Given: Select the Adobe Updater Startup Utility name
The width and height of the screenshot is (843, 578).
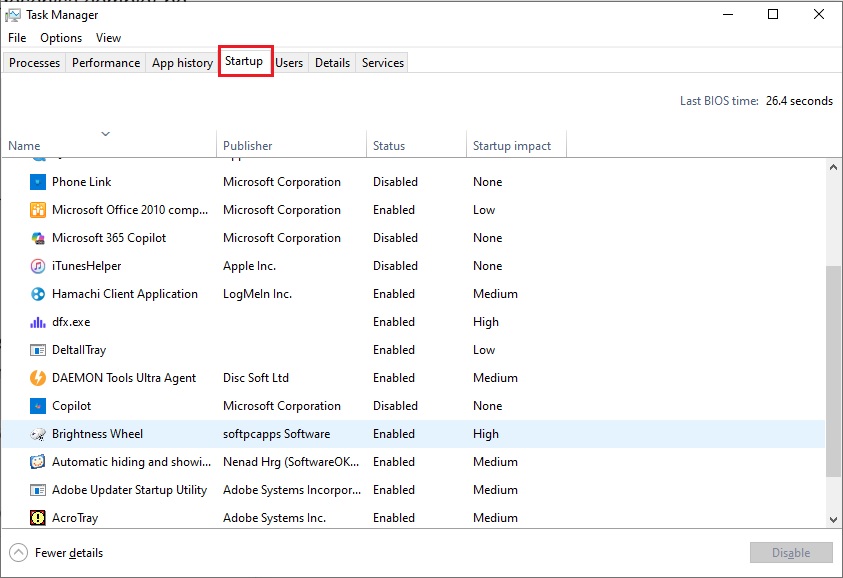Looking at the screenshot, I should tap(130, 490).
